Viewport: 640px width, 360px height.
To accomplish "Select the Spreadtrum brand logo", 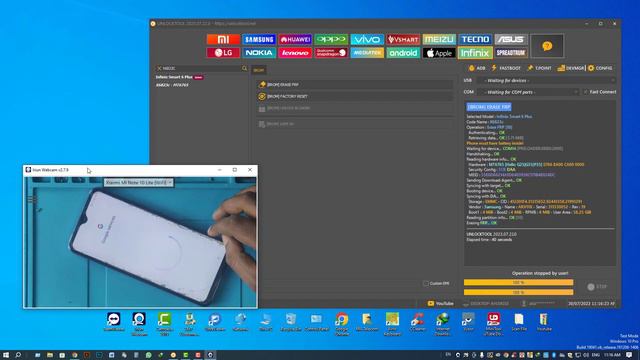I will (x=511, y=53).
